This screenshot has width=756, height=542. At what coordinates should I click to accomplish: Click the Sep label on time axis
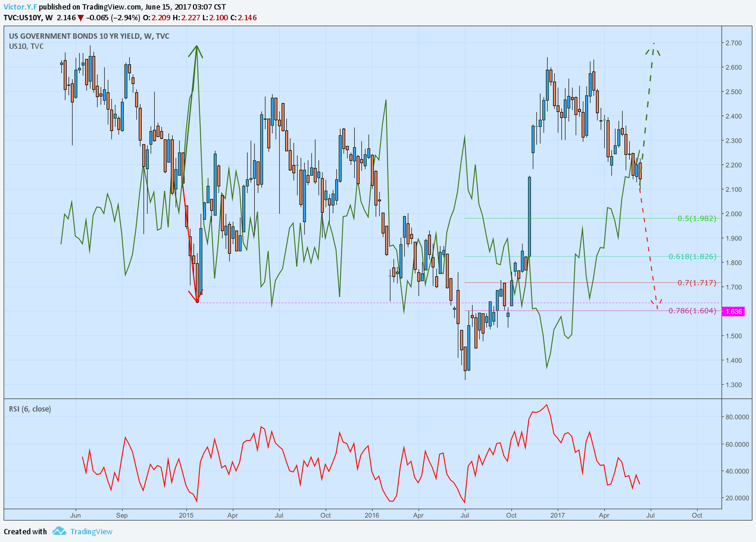click(x=121, y=515)
